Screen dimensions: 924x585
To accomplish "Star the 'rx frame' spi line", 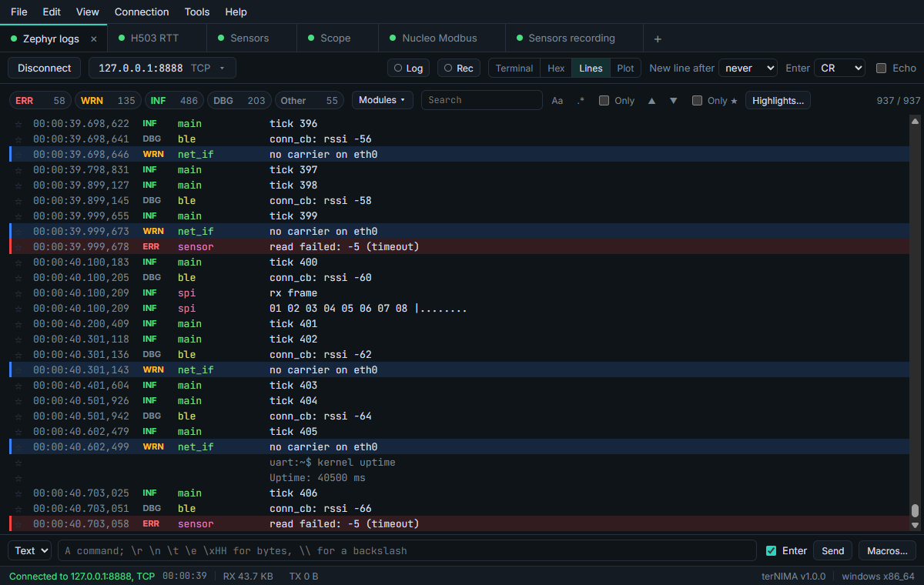I will (18, 293).
